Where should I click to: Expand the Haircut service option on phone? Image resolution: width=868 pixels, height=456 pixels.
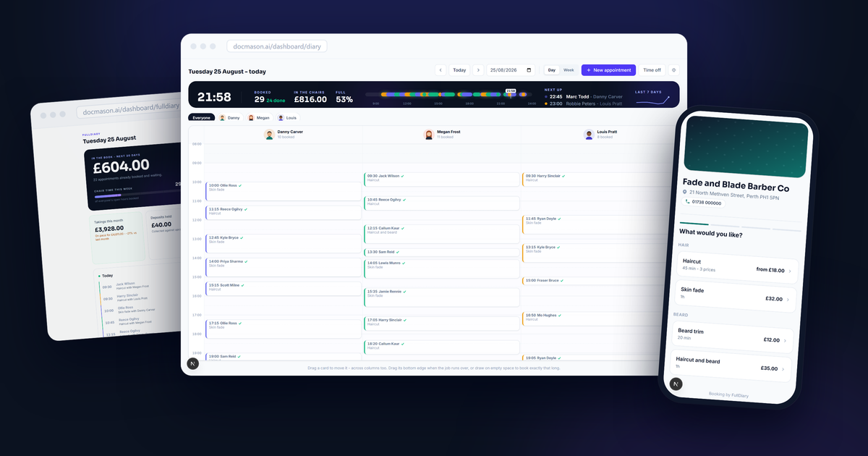point(738,267)
